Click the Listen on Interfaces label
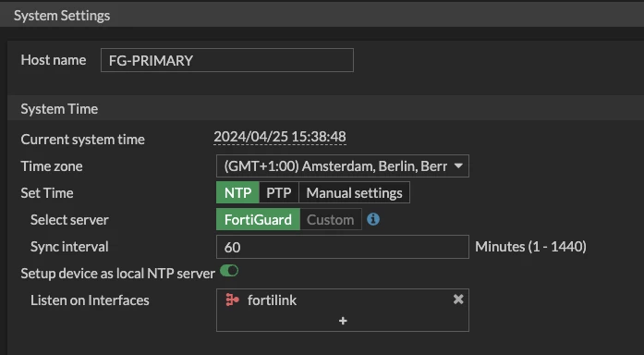644x355 pixels. point(90,300)
